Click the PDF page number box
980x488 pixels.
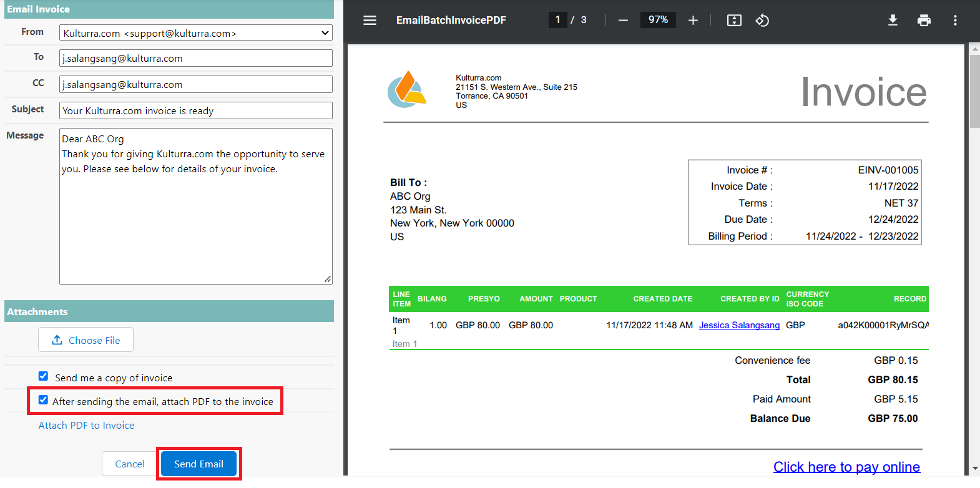pos(558,20)
